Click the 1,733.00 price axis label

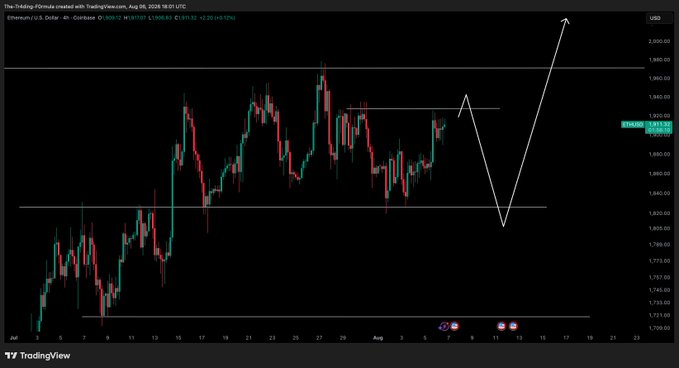click(659, 303)
